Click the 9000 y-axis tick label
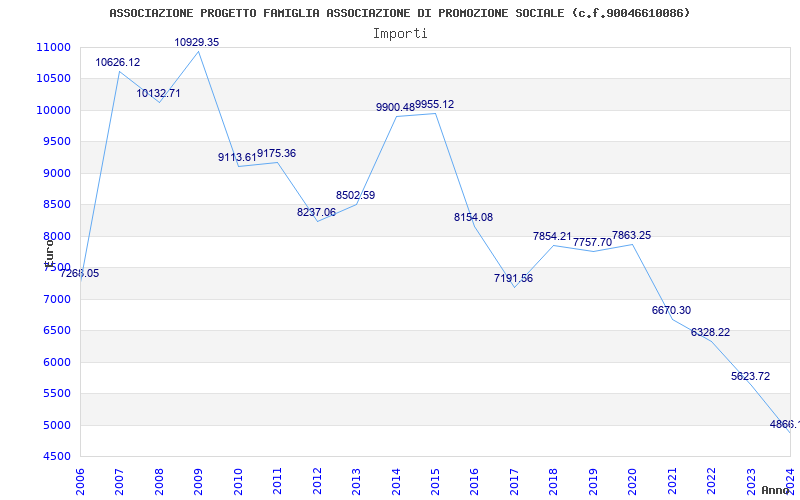The image size is (800, 500). point(56,173)
